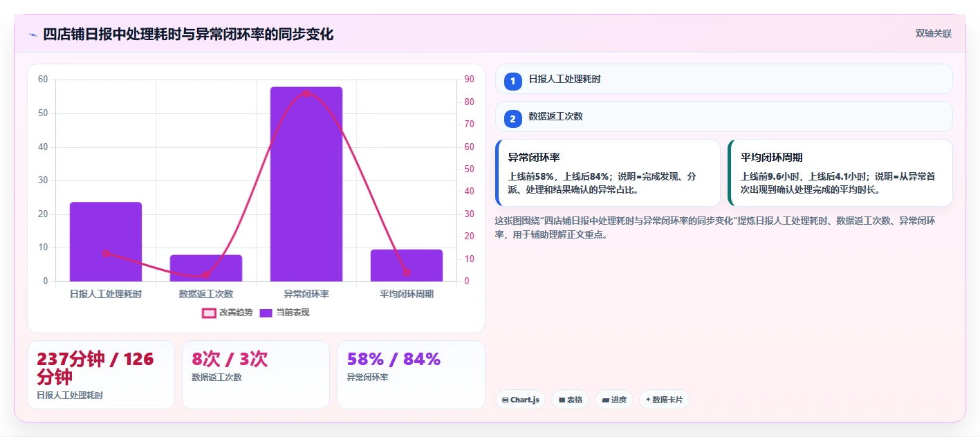The width and height of the screenshot is (980, 437).
Task: Open the 异常闭环率 description card
Action: pos(608,173)
